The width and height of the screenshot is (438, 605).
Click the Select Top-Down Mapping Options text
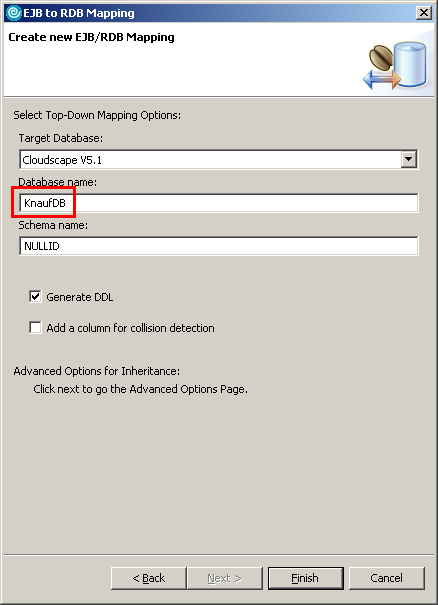[97, 115]
